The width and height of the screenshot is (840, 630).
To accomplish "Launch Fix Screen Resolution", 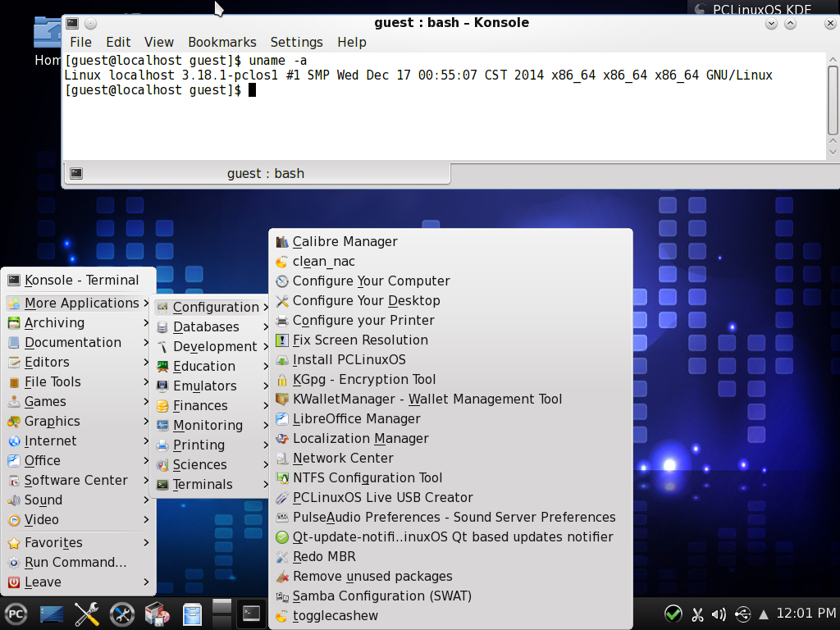I will point(450,340).
